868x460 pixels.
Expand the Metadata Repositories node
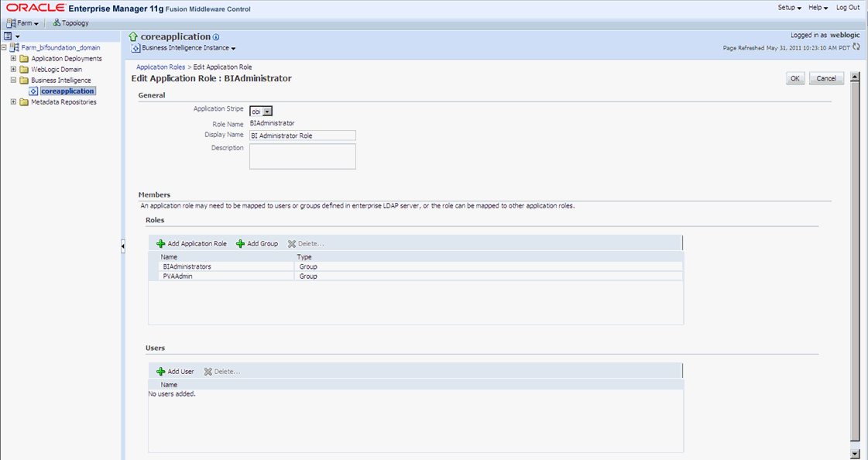pyautogui.click(x=13, y=102)
